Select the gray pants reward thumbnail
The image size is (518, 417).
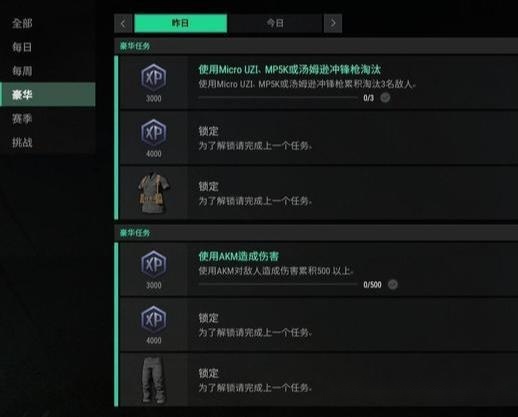(154, 379)
